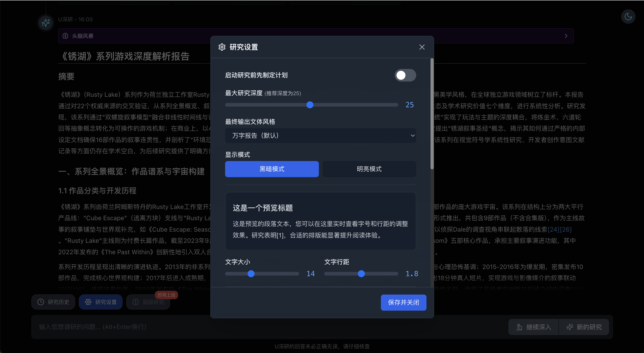Viewport: 644px width, 353px height.
Task: Toggle the moon theme icon
Action: [628, 17]
